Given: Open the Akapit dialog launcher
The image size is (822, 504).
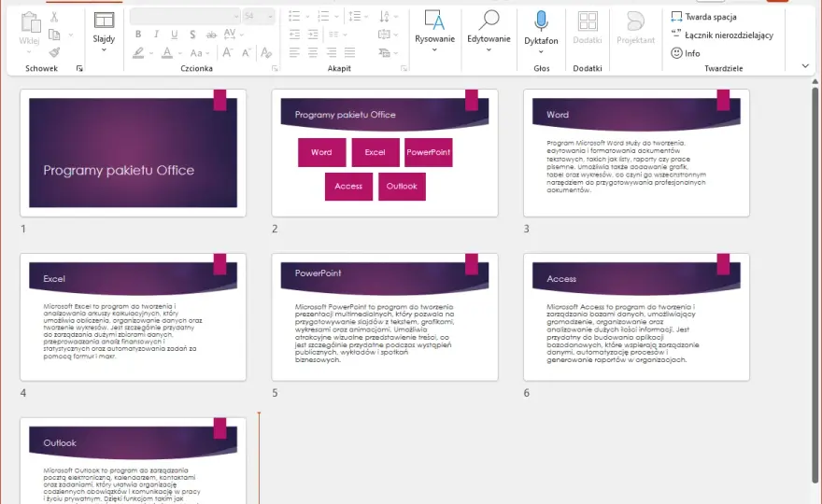Looking at the screenshot, I should click(404, 69).
